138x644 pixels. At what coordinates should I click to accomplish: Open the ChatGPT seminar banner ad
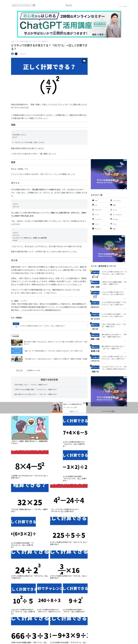pos(69,24)
